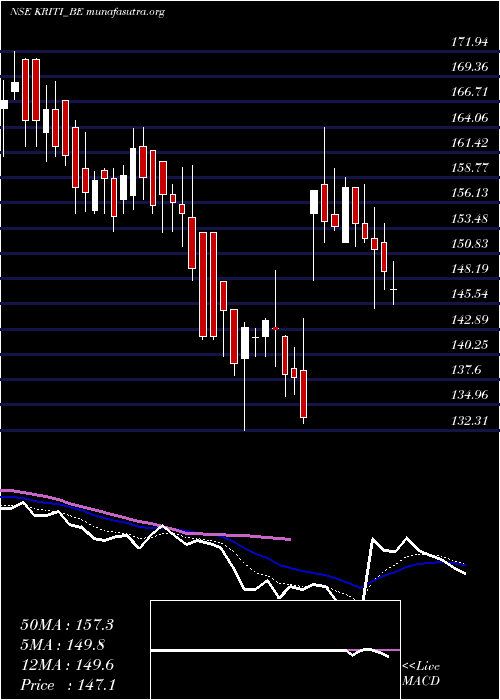Viewport: 500px width, 700px height.
Task: Click the 164.06 price label
Action: coord(470,118)
